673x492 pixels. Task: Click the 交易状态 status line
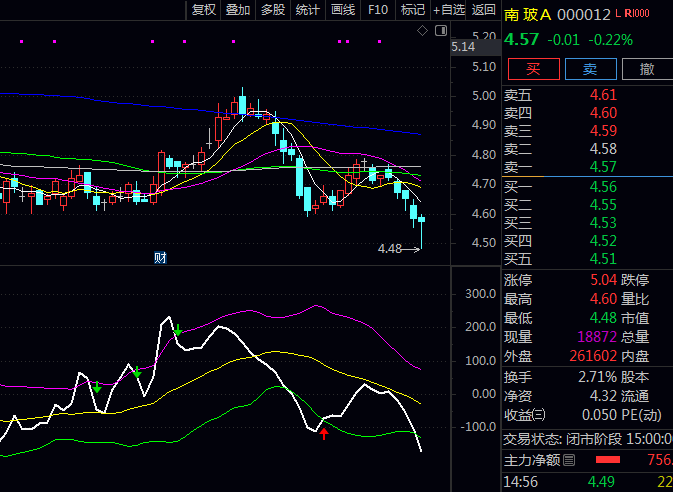tap(588, 439)
